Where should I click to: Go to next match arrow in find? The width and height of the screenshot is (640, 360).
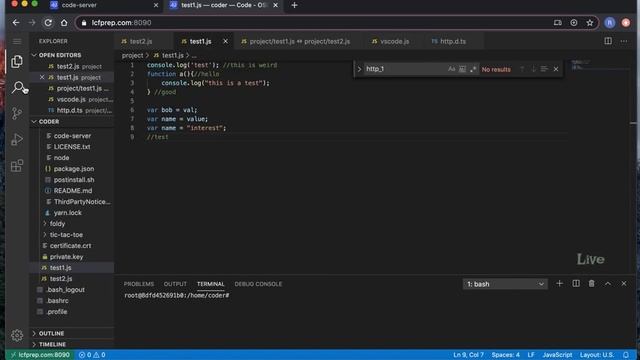coord(533,69)
